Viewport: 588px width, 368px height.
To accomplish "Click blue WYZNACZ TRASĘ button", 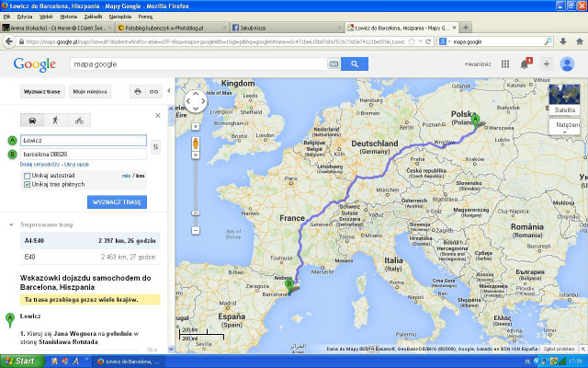I will [x=117, y=202].
